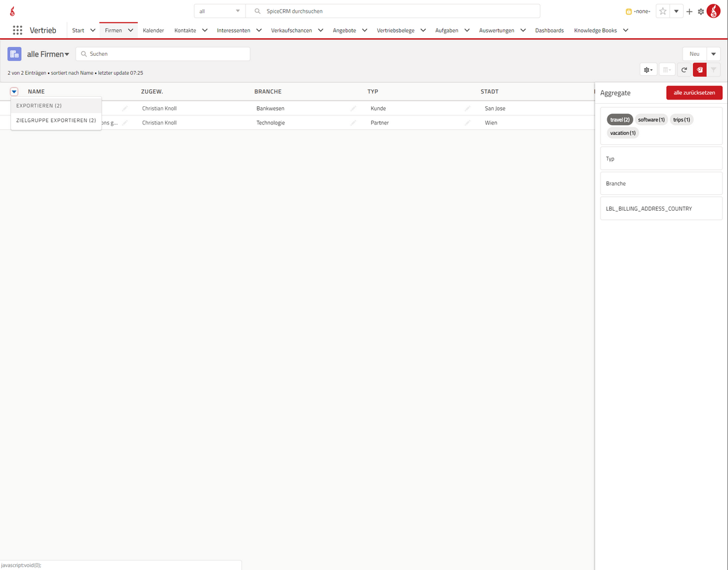Focus the Suchen list search field
The width and height of the screenshot is (728, 570).
[x=163, y=54]
